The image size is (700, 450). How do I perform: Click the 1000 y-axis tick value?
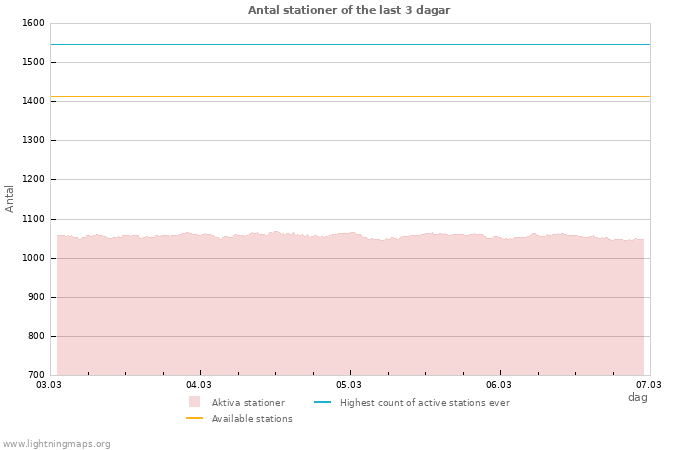[32, 258]
